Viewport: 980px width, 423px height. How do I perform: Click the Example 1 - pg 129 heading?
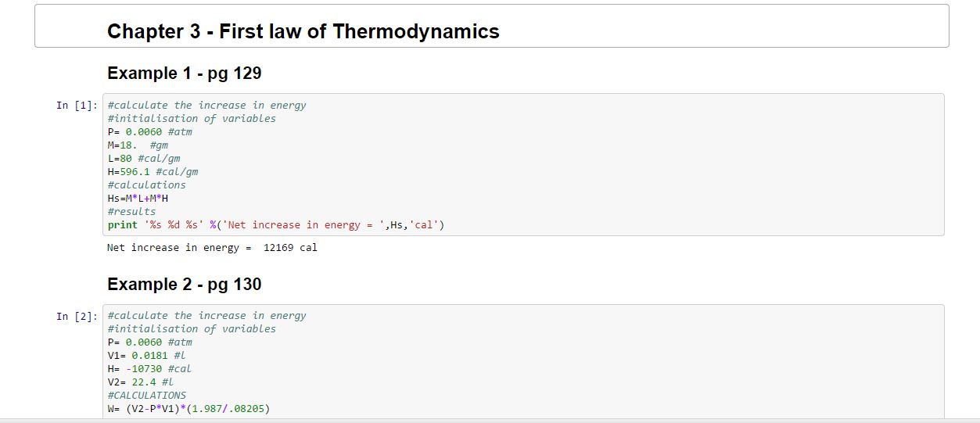click(x=184, y=73)
